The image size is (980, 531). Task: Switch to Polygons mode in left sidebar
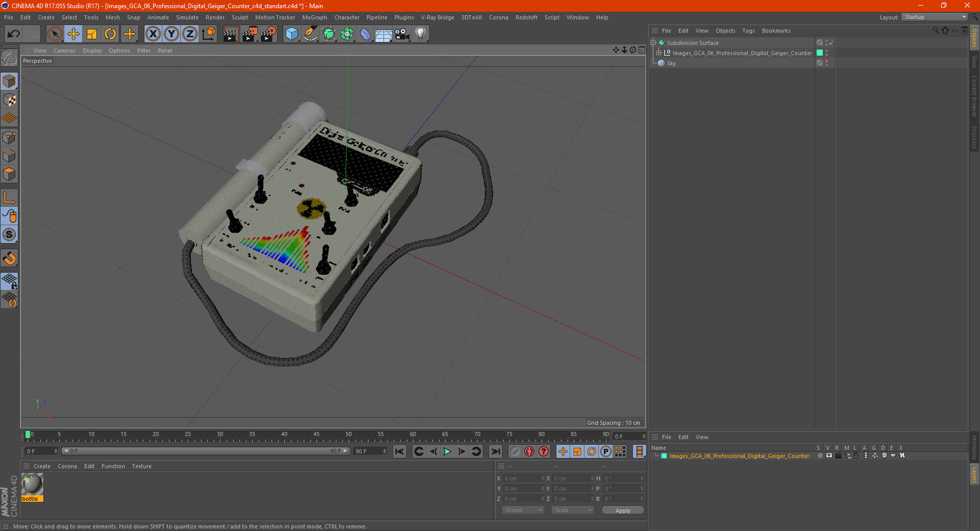pos(9,174)
